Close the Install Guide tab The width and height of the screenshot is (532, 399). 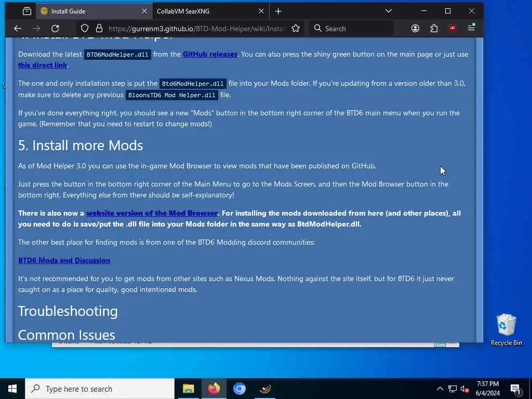pos(144,11)
